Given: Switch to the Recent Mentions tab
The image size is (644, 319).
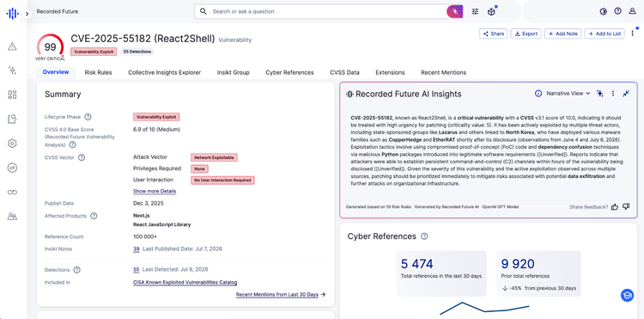Looking at the screenshot, I should coord(443,72).
